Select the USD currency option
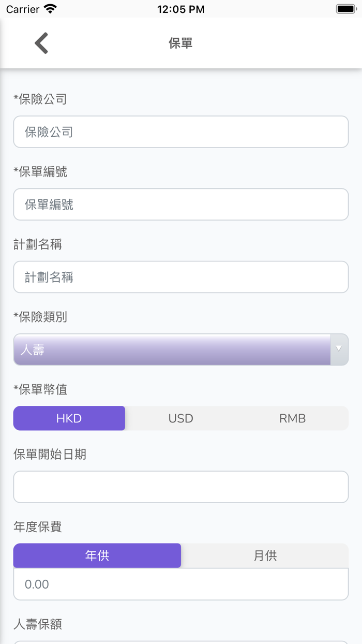The width and height of the screenshot is (362, 644). [x=180, y=418]
